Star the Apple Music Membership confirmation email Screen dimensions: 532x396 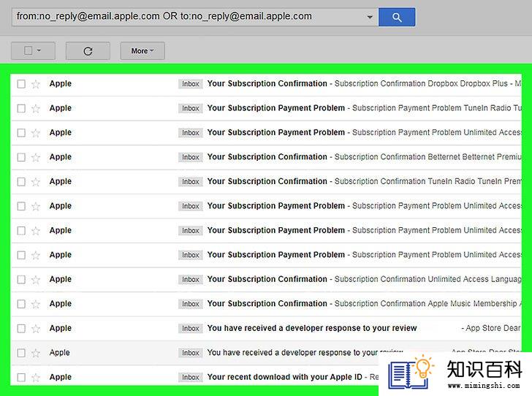click(x=36, y=304)
